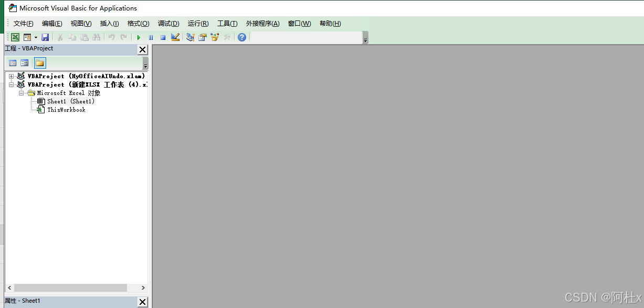Open the 帮助(H) menu
Screen dimensions: 644x308
(330, 24)
